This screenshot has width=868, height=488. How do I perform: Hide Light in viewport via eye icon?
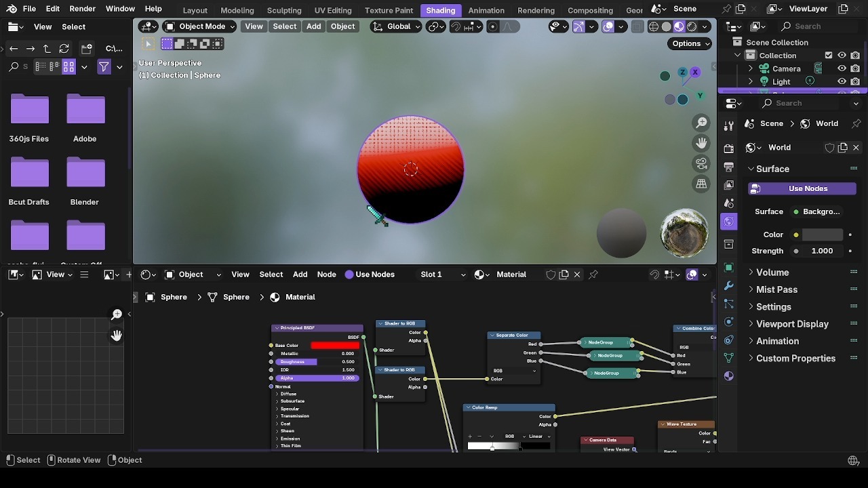(x=842, y=81)
